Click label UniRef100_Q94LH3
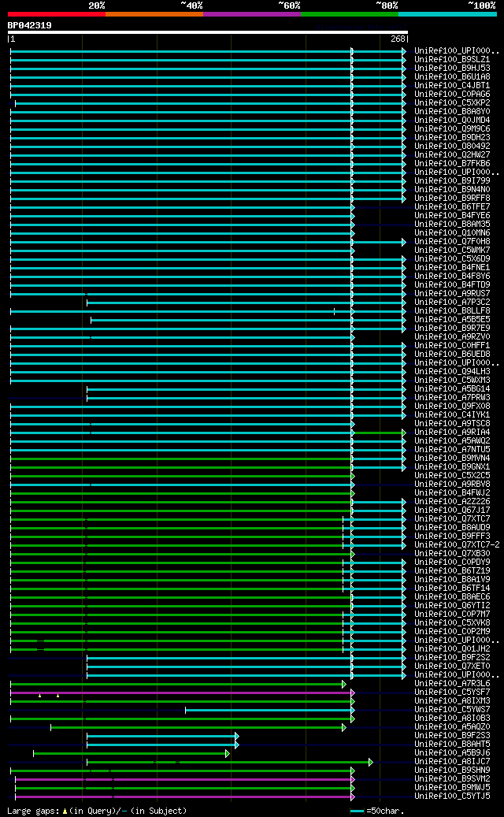The height and width of the screenshot is (817, 504). pyautogui.click(x=452, y=372)
